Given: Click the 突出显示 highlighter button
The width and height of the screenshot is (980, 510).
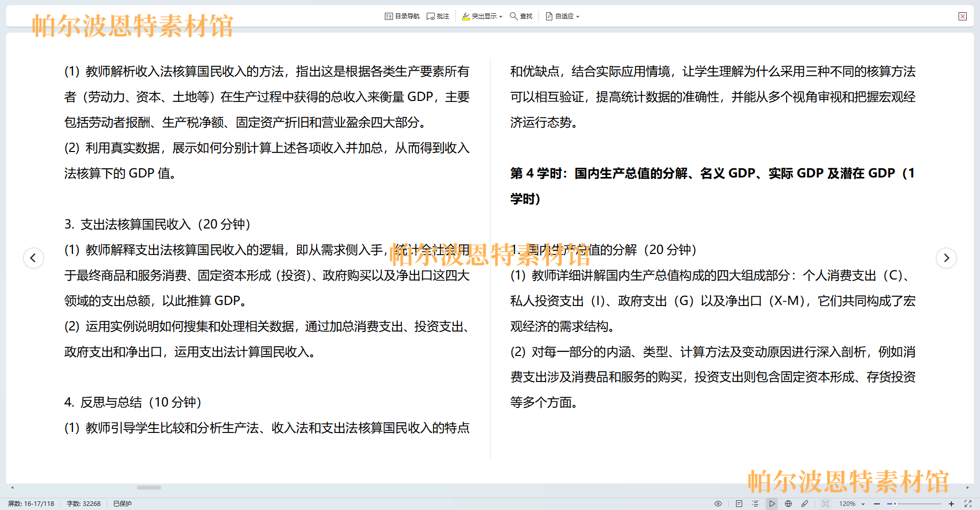Looking at the screenshot, I should coord(479,16).
